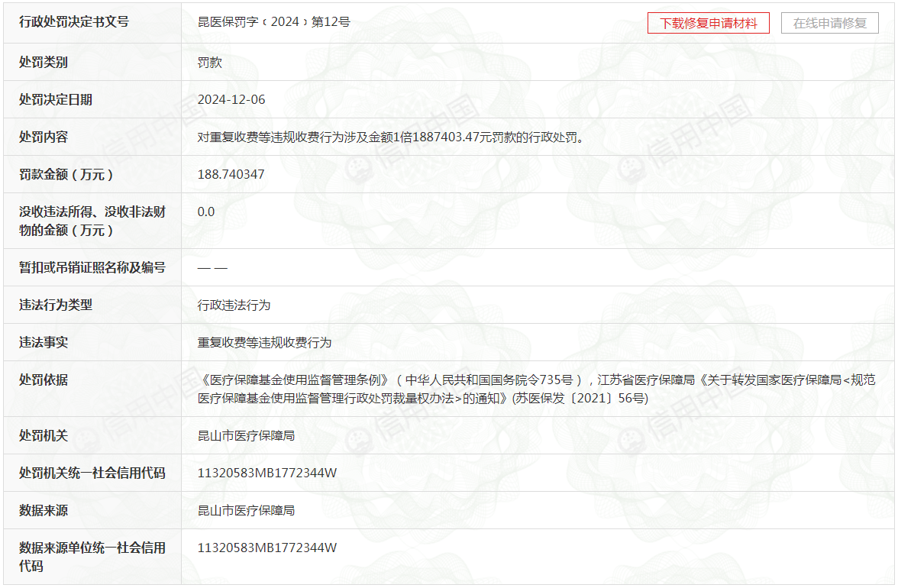Click 昆山市医疗保障局 in the 数据来源 row
The width and height of the screenshot is (898, 588).
[246, 510]
